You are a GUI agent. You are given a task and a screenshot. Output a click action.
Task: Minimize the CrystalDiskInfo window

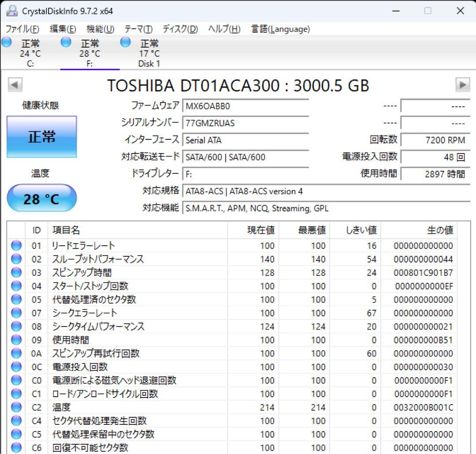[396, 11]
